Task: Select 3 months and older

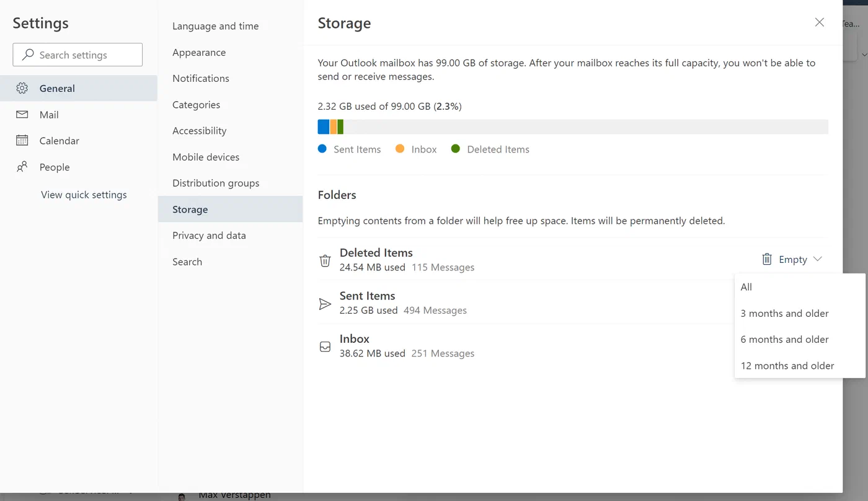Action: click(800, 313)
